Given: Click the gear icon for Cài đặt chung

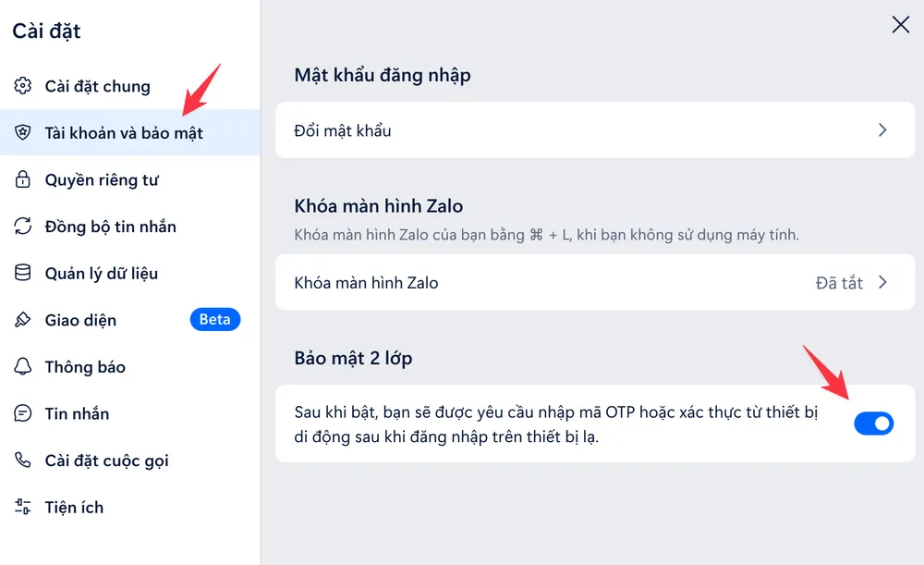Looking at the screenshot, I should [23, 86].
